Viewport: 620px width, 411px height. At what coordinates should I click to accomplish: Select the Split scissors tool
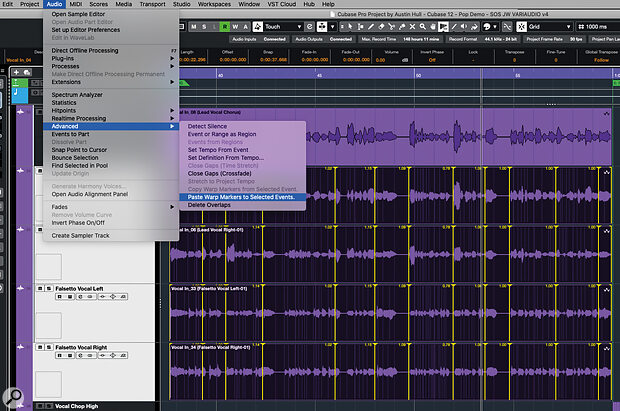tap(391, 27)
